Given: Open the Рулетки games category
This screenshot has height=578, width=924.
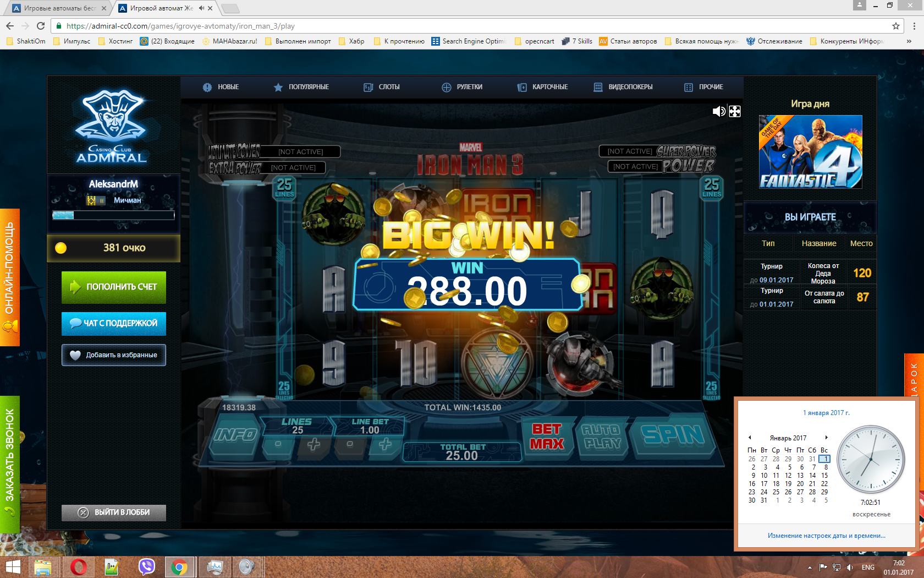Looking at the screenshot, I should pos(462,87).
